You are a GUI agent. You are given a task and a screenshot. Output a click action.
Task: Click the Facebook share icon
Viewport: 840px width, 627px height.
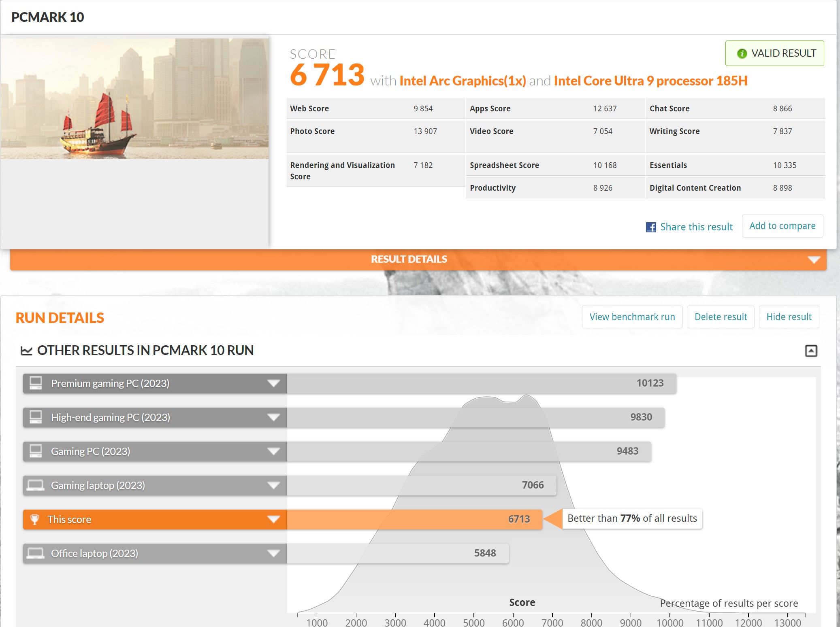click(650, 227)
